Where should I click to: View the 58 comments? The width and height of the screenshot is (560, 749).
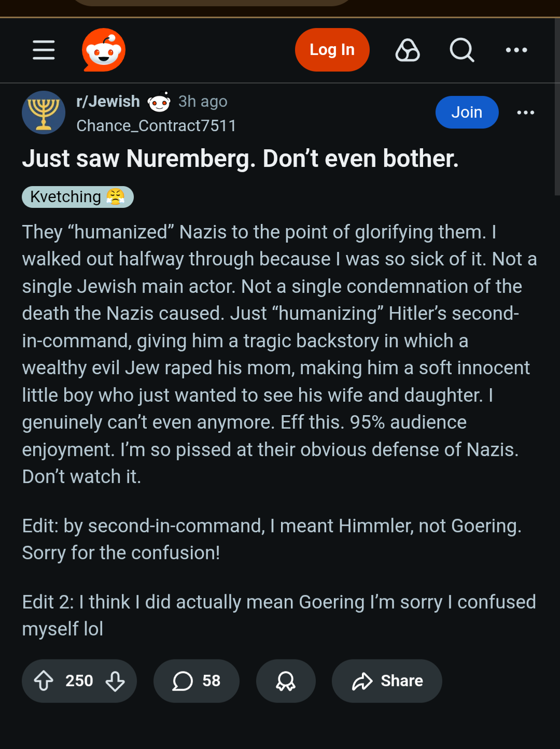coord(196,681)
